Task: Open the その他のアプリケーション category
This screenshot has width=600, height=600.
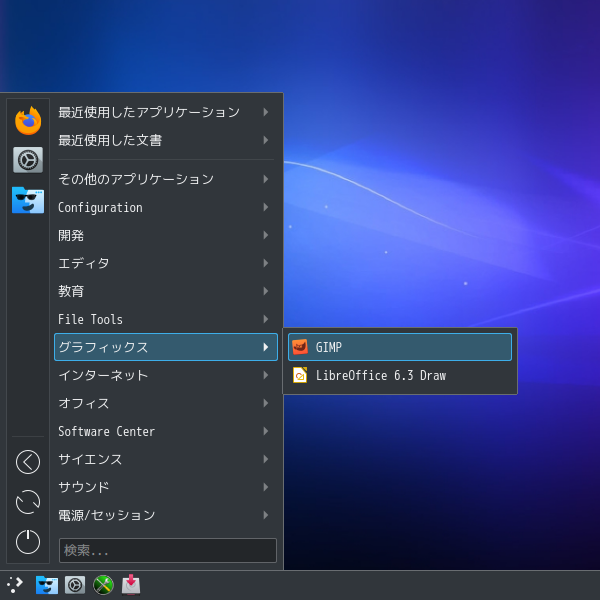Action: pos(166,179)
